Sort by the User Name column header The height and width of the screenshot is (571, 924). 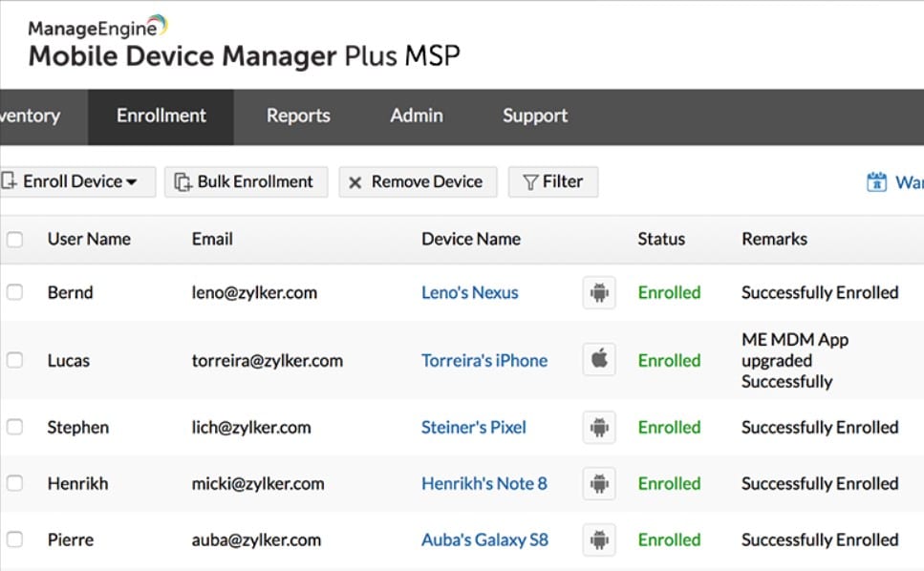pos(89,239)
